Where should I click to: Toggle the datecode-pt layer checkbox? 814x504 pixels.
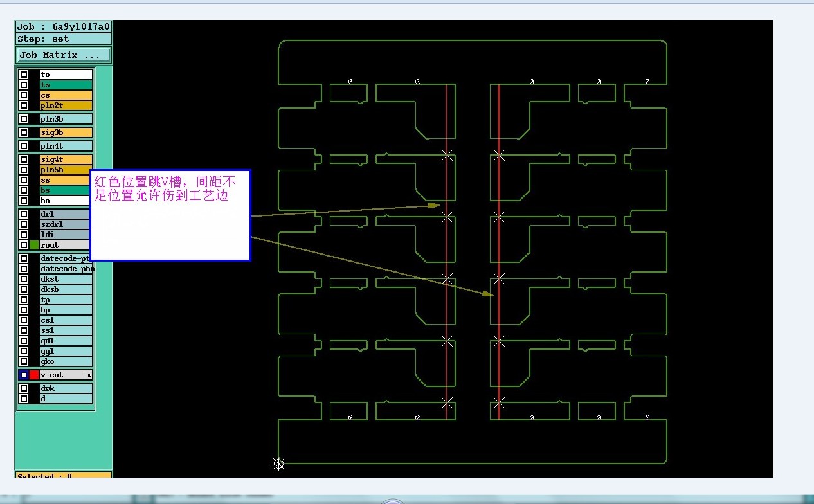point(24,258)
